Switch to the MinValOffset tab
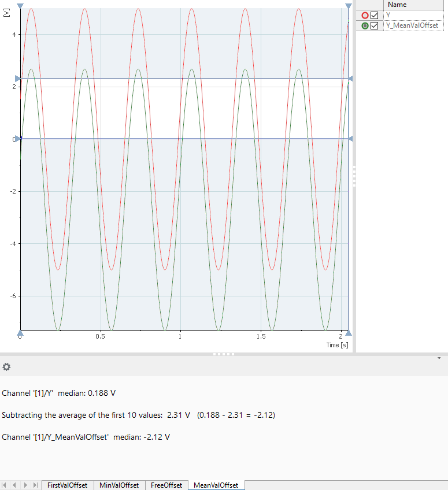Image resolution: width=448 pixels, height=490 pixels. (x=119, y=485)
